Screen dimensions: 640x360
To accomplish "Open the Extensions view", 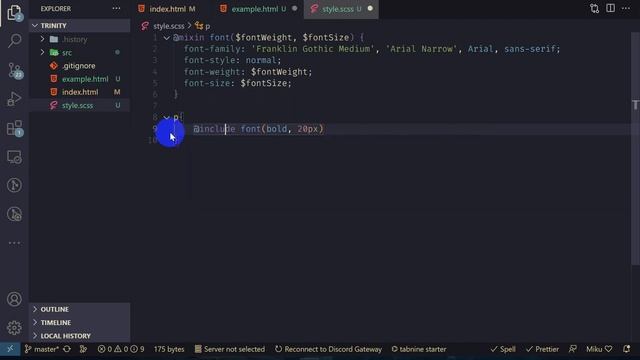I will [x=14, y=128].
